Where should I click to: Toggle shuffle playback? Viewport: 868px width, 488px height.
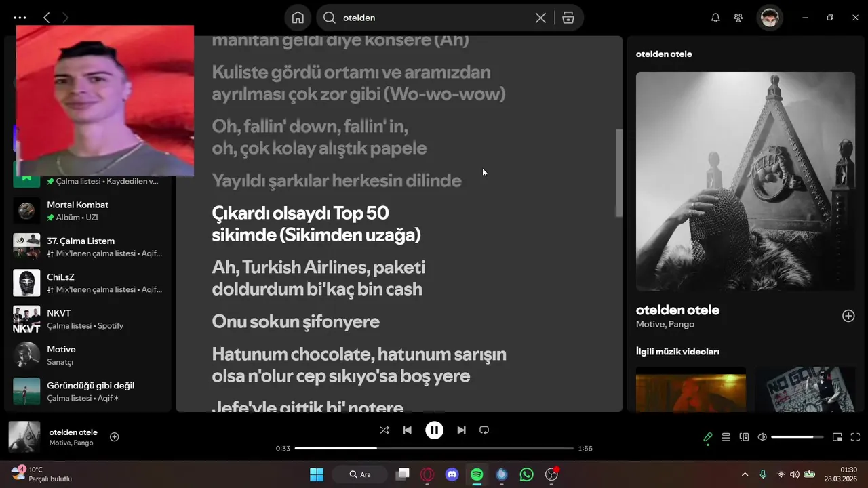pos(384,430)
